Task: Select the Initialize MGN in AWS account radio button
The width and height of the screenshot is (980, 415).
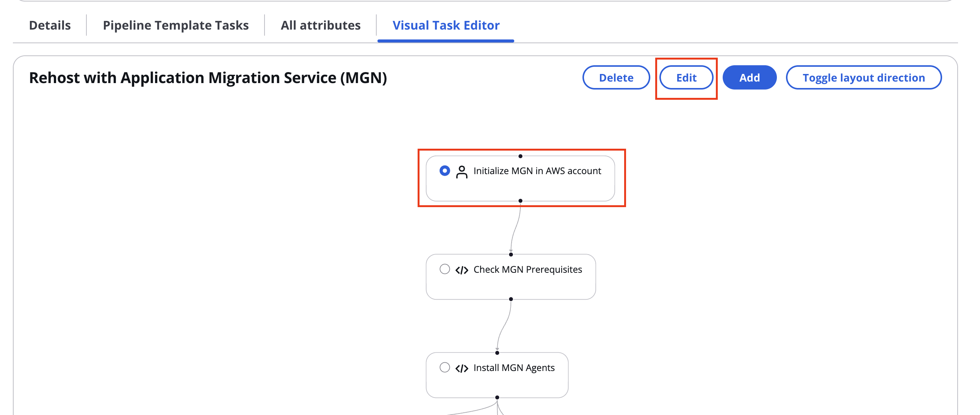Action: pyautogui.click(x=445, y=171)
